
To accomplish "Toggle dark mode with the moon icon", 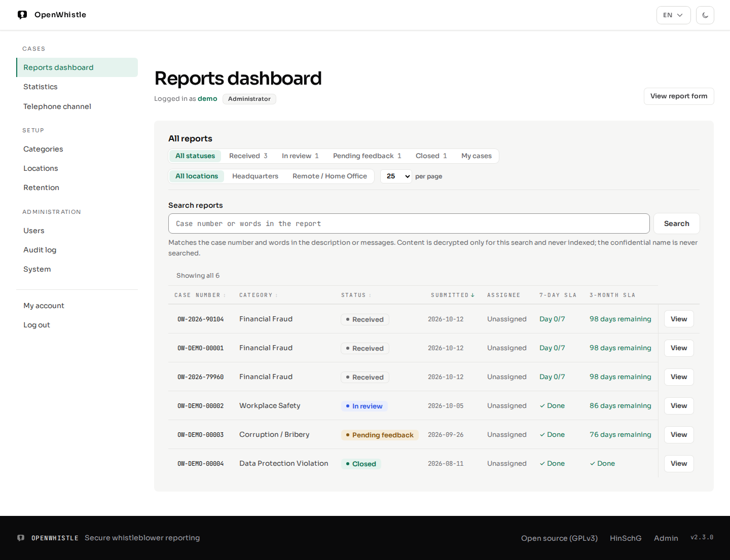I will tap(705, 15).
